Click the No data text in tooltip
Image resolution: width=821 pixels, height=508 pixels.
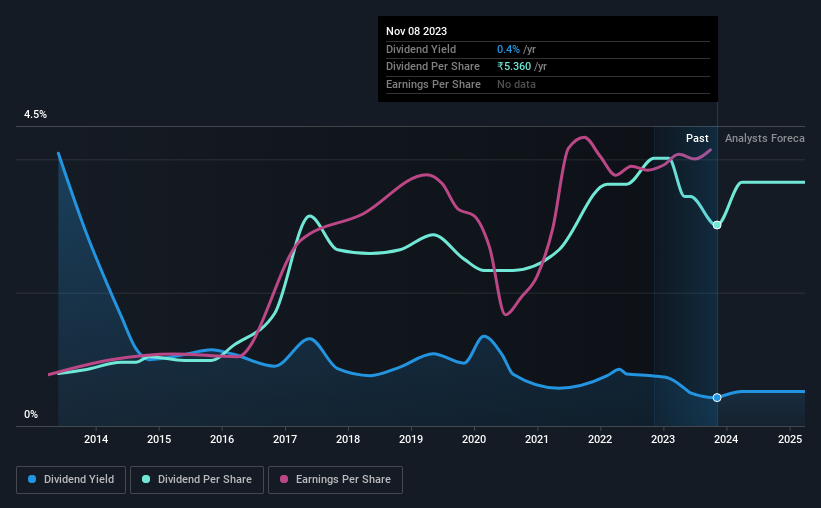coord(517,84)
